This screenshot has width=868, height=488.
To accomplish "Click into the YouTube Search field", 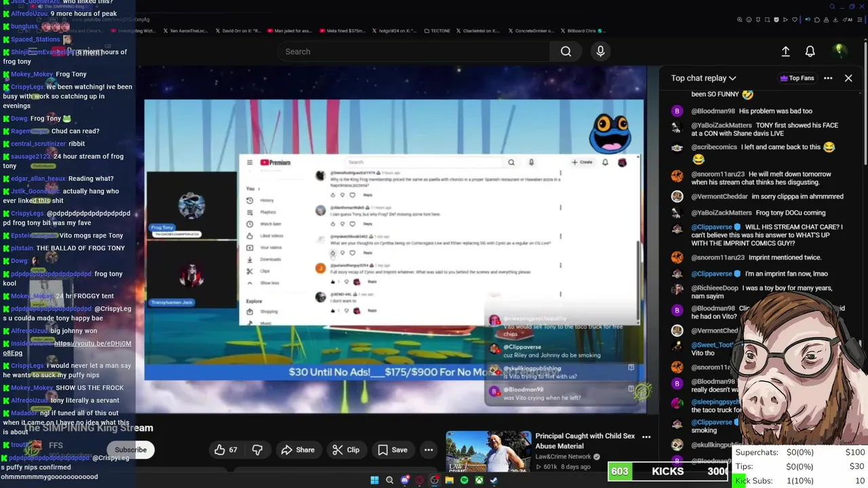I will 414,52.
